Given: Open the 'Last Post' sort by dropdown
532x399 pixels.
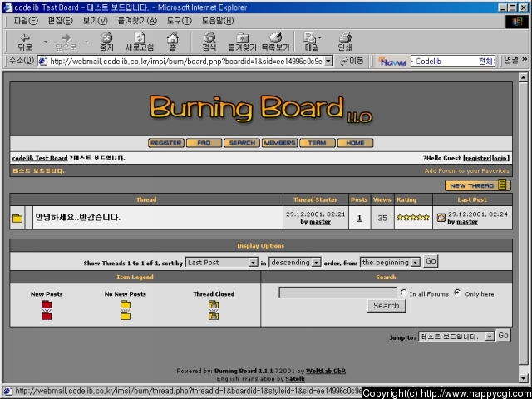Looking at the screenshot, I should [x=222, y=263].
